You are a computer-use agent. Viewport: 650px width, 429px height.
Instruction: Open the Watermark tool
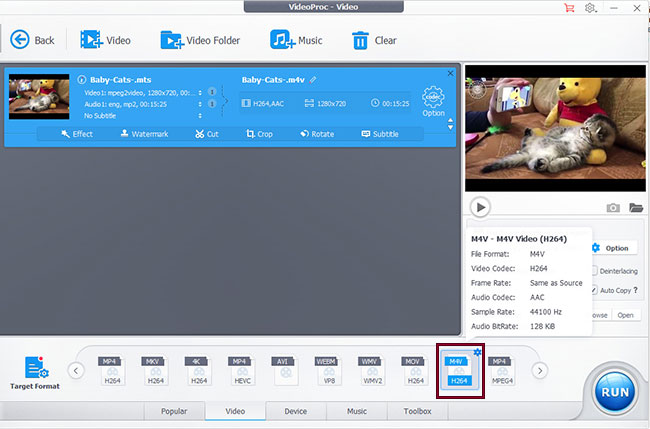[x=144, y=134]
